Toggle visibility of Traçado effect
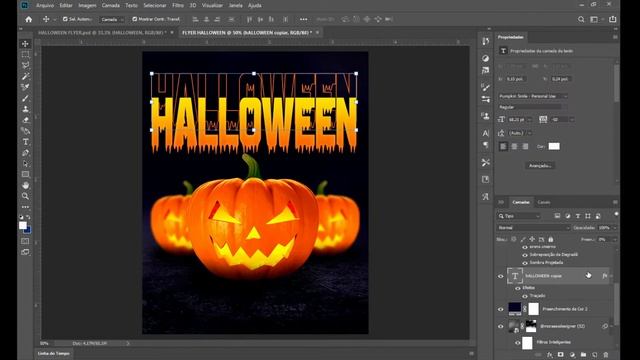This screenshot has width=640, height=360. pyautogui.click(x=525, y=296)
